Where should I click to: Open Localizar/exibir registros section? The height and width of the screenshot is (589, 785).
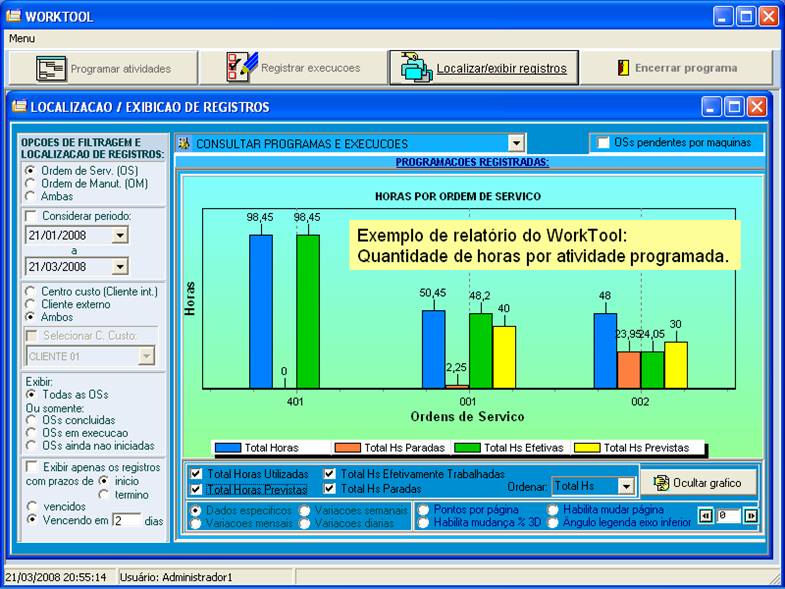(484, 68)
